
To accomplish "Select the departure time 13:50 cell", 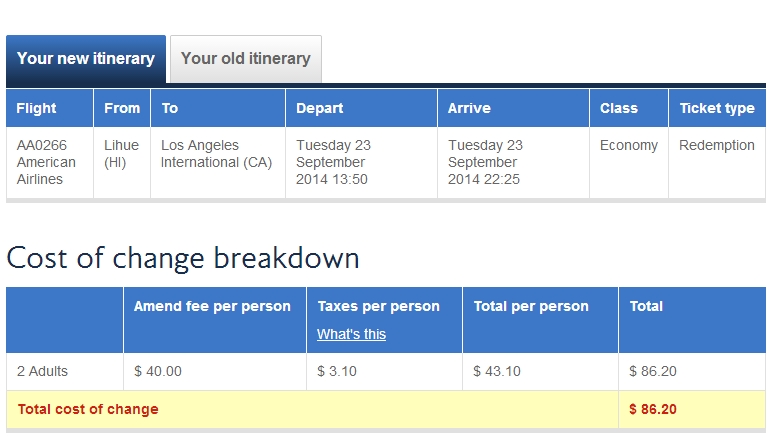I will pos(362,162).
